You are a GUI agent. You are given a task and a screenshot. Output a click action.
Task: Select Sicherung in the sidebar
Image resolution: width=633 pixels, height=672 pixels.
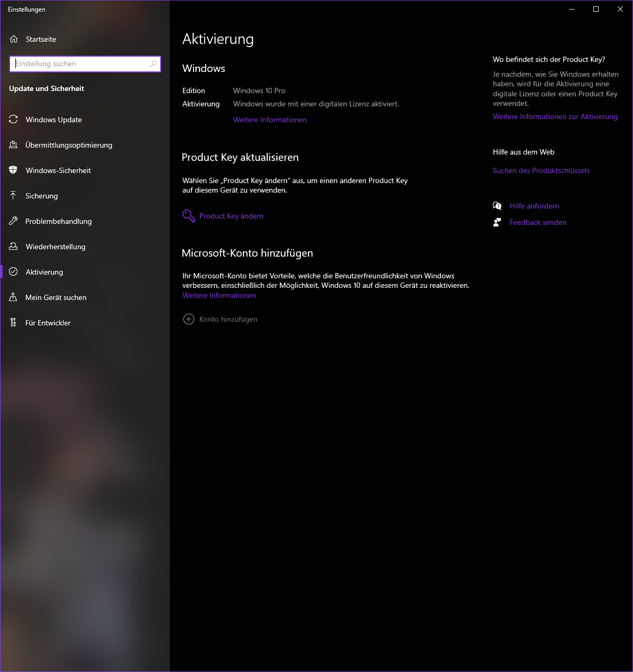(85, 196)
